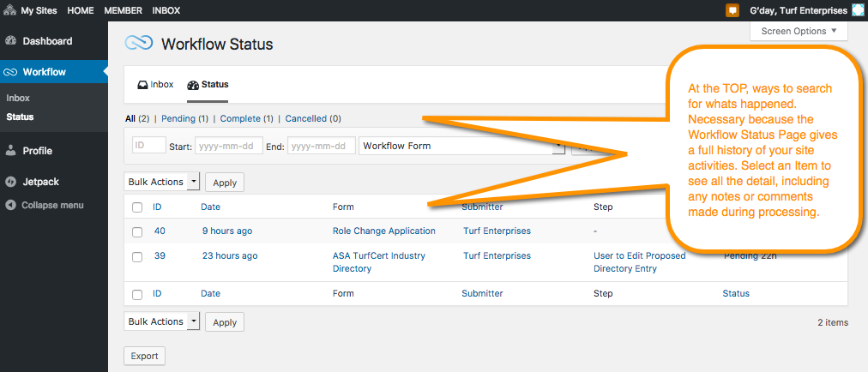Click the Start date field
868x372 pixels.
(229, 146)
